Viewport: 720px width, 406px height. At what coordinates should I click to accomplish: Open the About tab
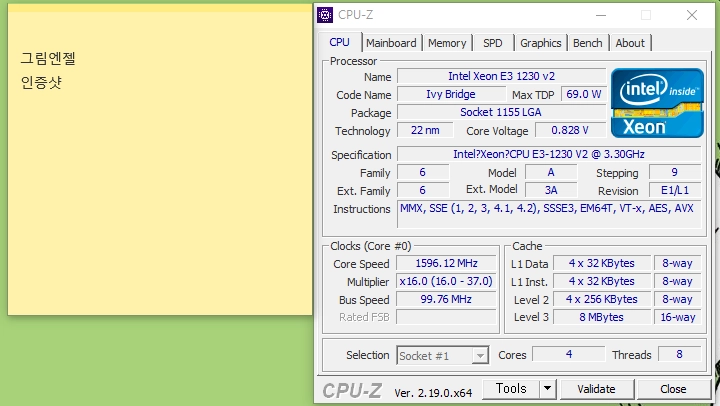click(630, 43)
